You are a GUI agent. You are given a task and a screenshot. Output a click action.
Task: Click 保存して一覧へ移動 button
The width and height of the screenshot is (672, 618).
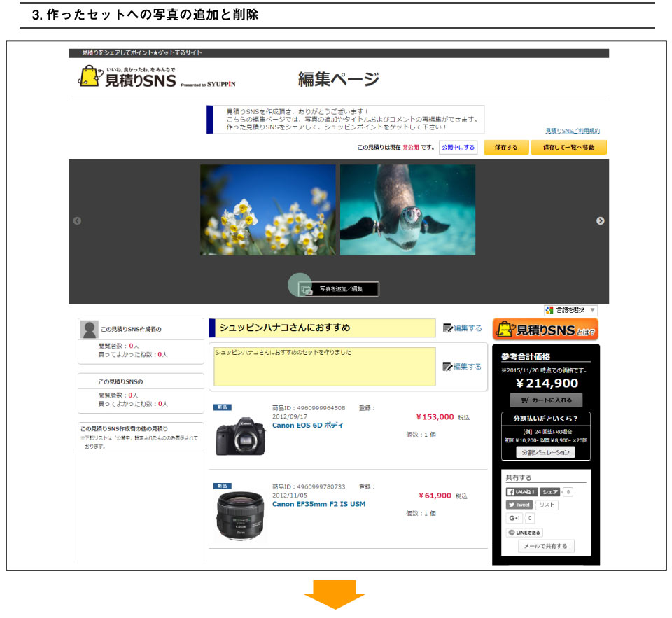(x=568, y=147)
